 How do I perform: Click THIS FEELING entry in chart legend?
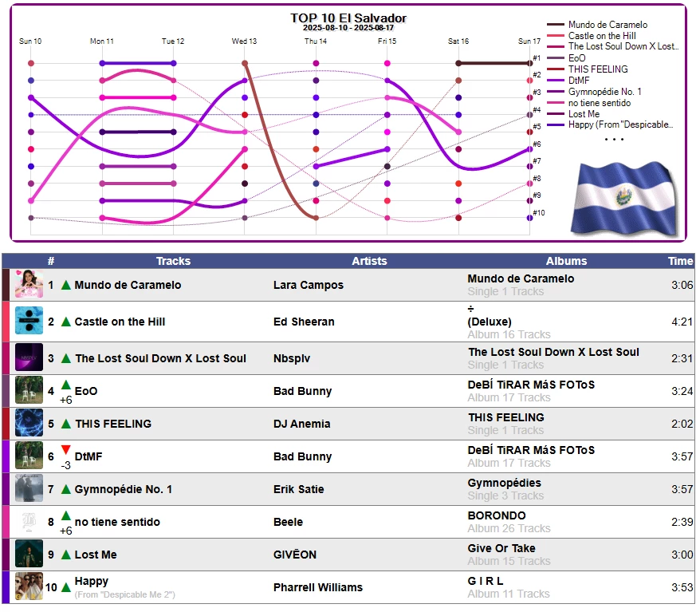click(598, 69)
